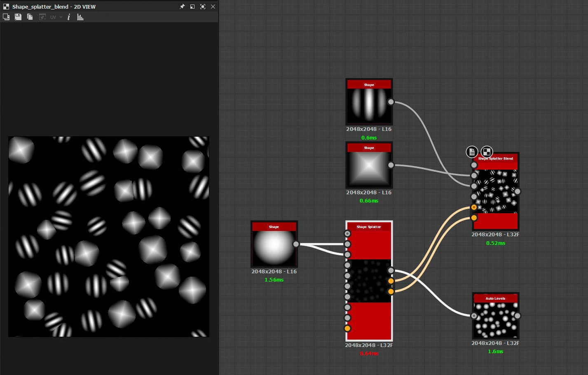Image resolution: width=588 pixels, height=375 pixels.
Task: Click '2048x2048 - L32F' under Shape Splatter Blend
Action: pyautogui.click(x=495, y=234)
